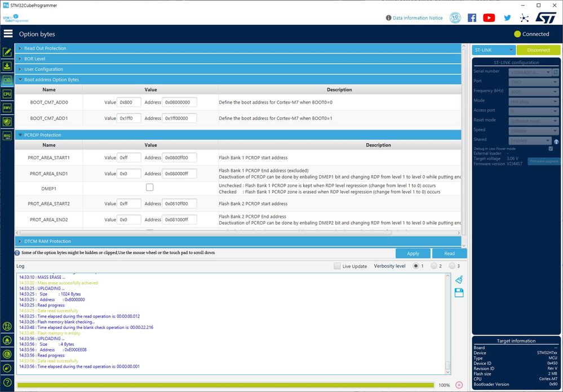The image size is (563, 392).
Task: Edit the PROT_AREA_START1 value field
Action: [129, 158]
